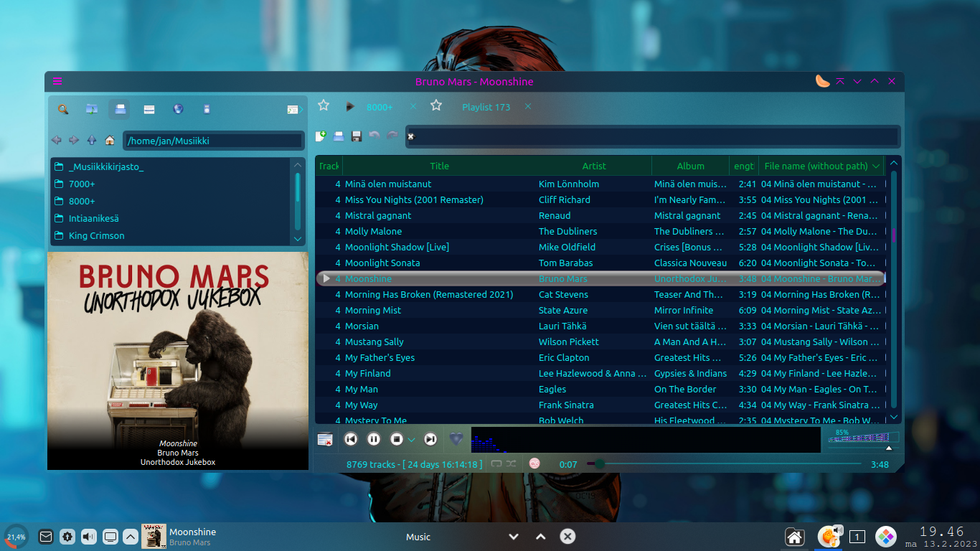Click the Clementine tray icon in taskbar
The height and width of the screenshot is (551, 980).
[830, 536]
